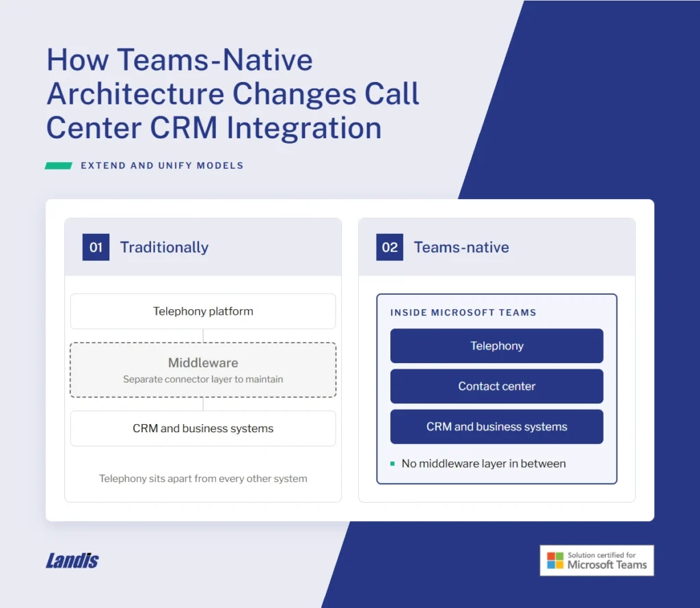The width and height of the screenshot is (700, 608).
Task: Click the blue Telephony block
Action: [x=496, y=346]
